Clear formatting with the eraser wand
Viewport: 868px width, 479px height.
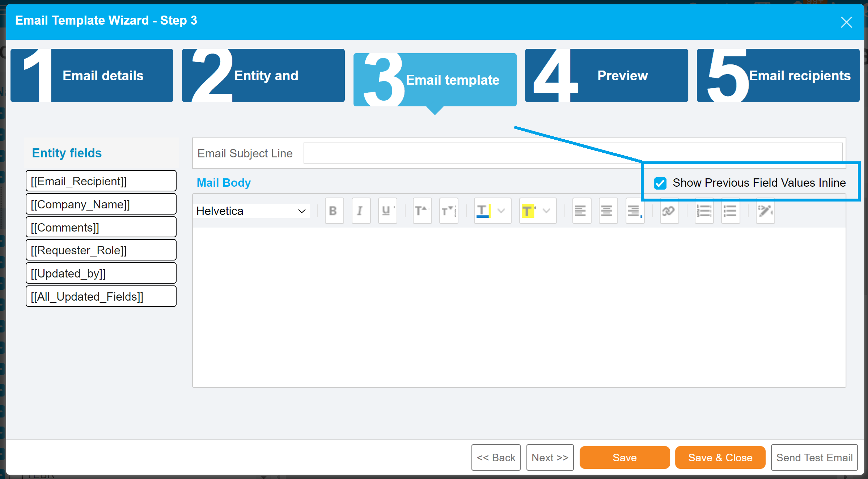[x=765, y=211]
